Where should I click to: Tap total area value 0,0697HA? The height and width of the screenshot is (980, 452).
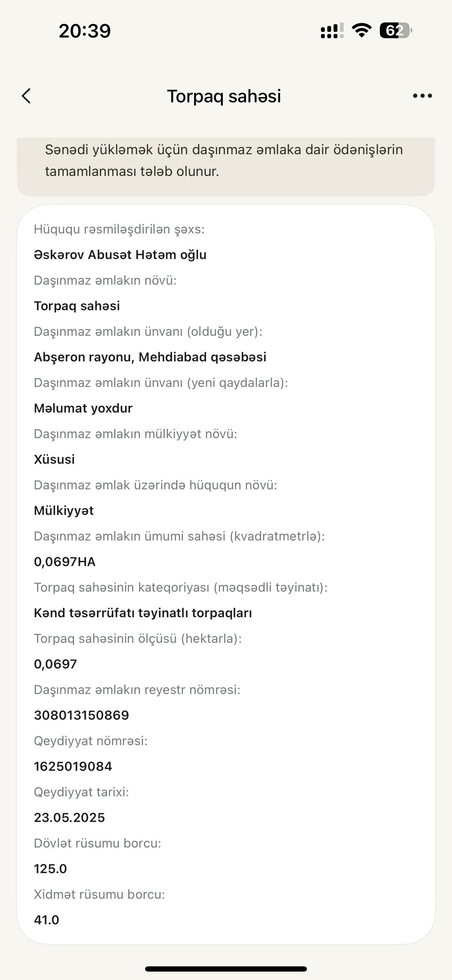tap(65, 562)
